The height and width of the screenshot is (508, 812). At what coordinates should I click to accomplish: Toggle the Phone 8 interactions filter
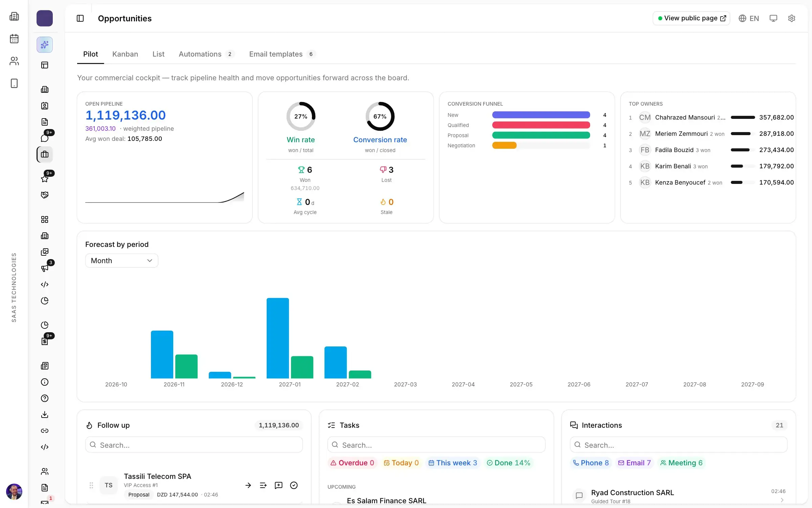point(591,463)
